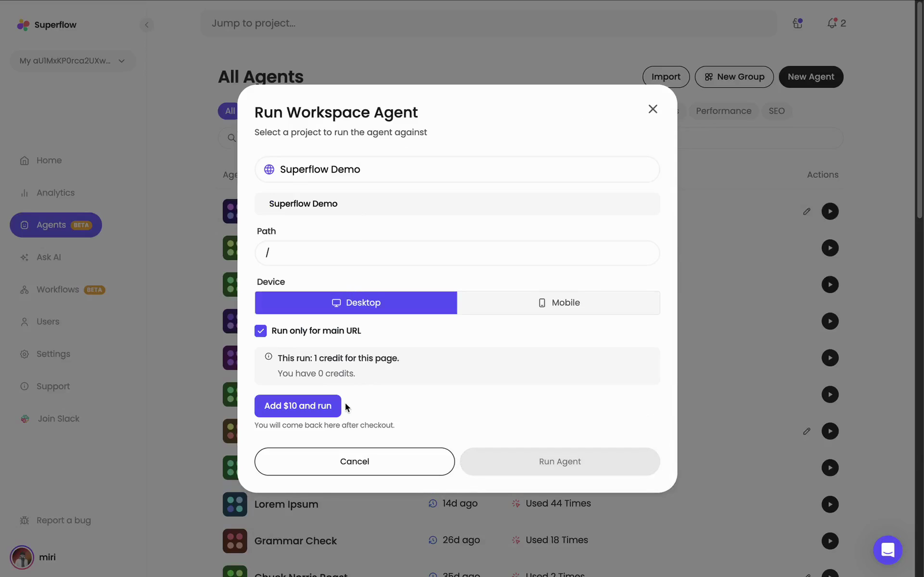This screenshot has height=577, width=924.
Task: Click the Superflow logo
Action: (47, 25)
